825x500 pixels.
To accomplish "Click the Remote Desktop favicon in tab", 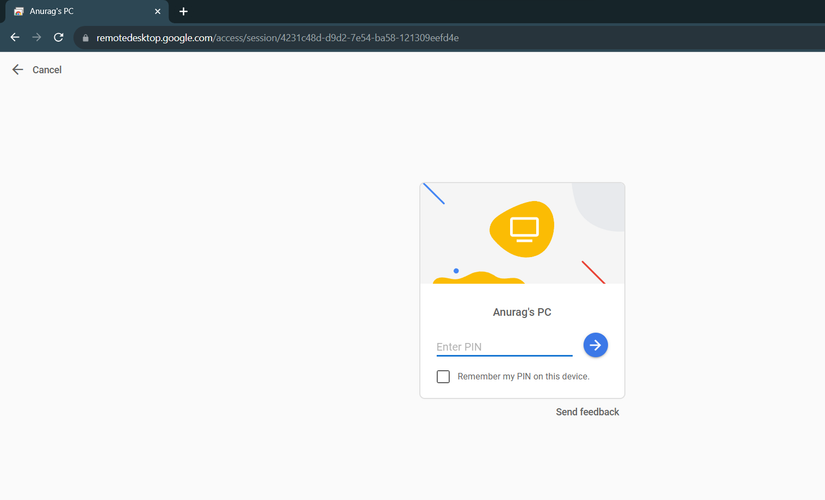I will coord(19,11).
